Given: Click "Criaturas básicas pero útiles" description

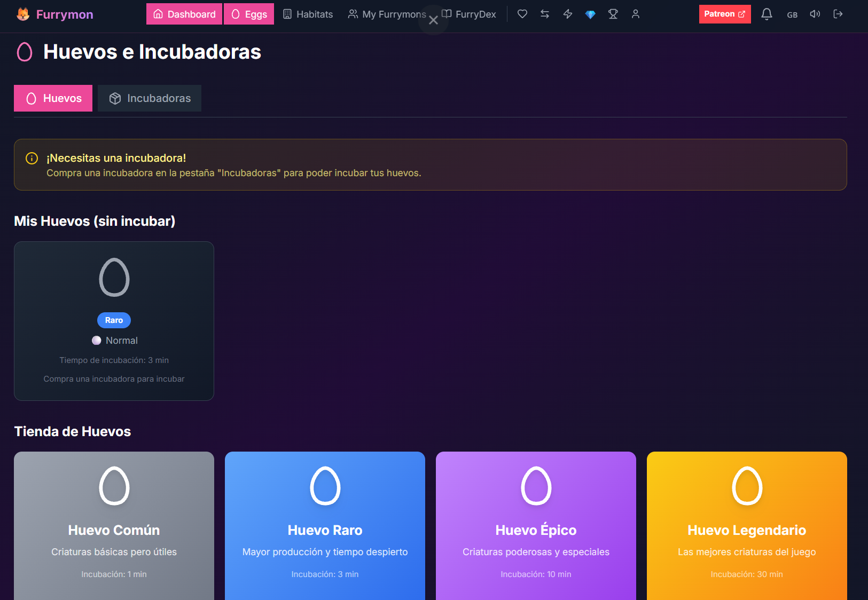Looking at the screenshot, I should coord(114,552).
